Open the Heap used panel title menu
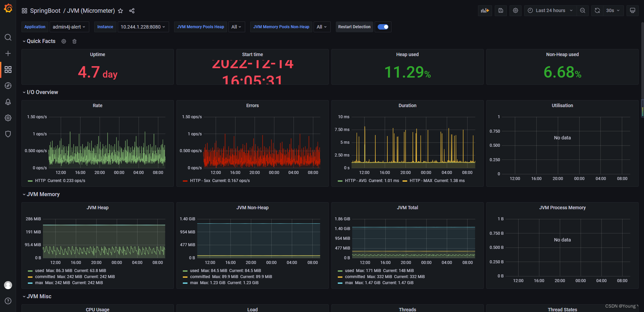 (x=407, y=54)
